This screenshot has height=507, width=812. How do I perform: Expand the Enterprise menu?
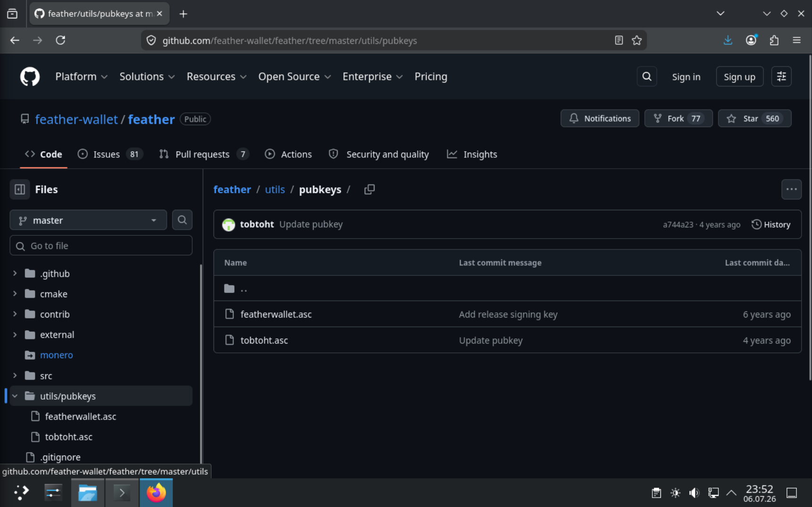pos(372,77)
